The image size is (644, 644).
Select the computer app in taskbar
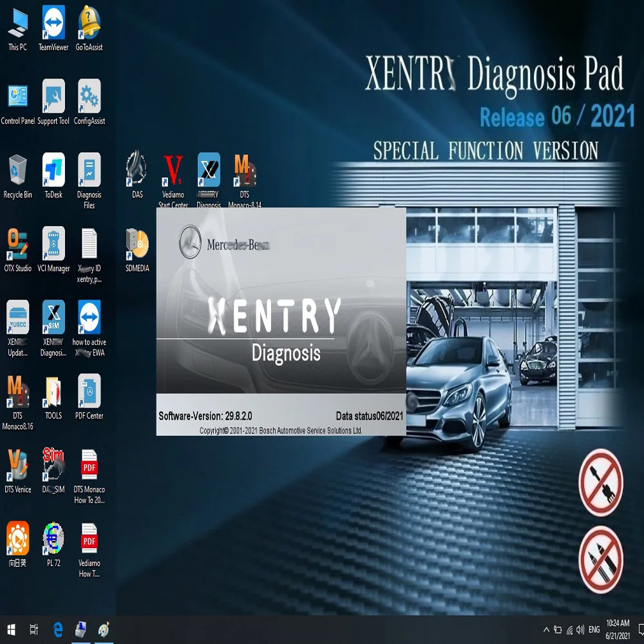click(81, 630)
